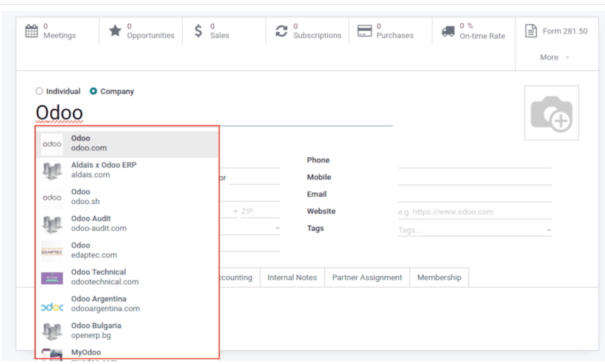605x364 pixels.
Task: Click the Phone input field
Action: (475, 161)
